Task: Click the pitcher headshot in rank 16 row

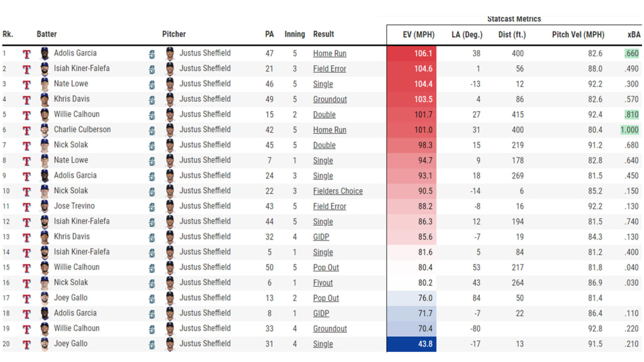Action: pos(169,283)
